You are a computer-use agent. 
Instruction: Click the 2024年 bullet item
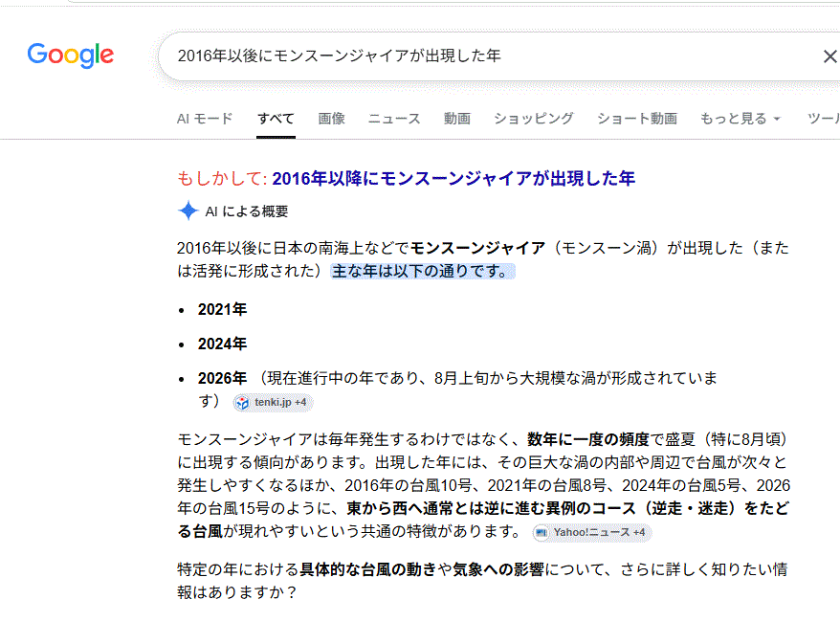pos(222,344)
